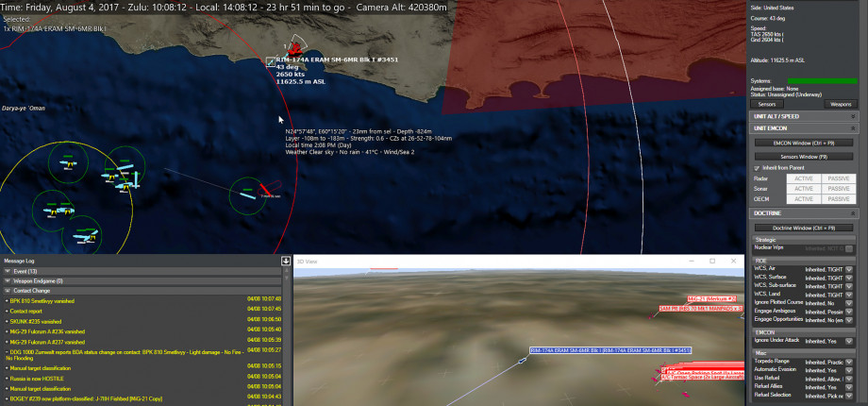Set OECM to PASSIVE
Viewport: 868px width, 406px height.
click(x=838, y=199)
